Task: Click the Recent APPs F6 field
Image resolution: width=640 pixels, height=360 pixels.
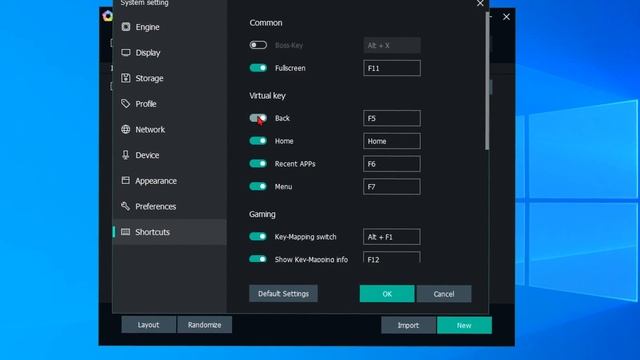Action: [x=392, y=164]
